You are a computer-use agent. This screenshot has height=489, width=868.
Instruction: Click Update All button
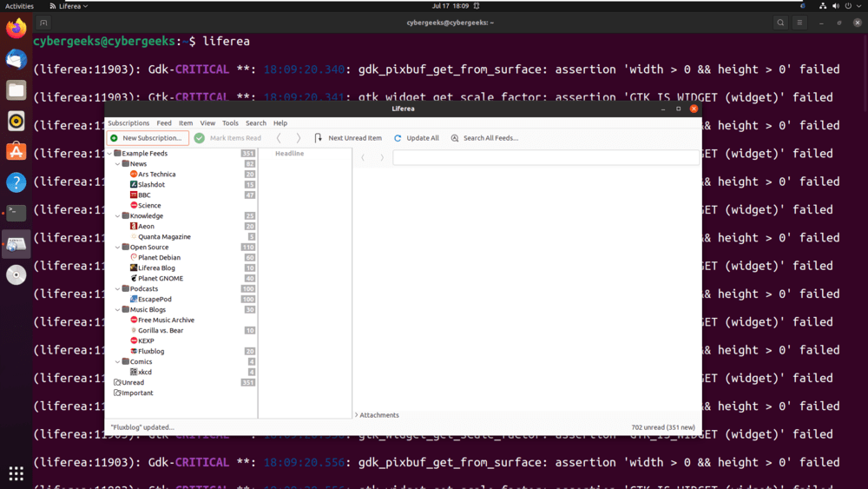(x=417, y=138)
